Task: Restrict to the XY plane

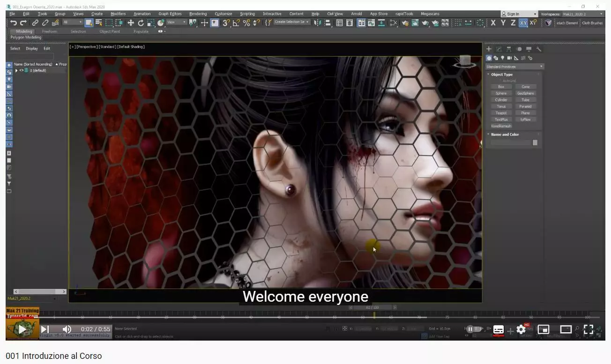Action: 523,22
